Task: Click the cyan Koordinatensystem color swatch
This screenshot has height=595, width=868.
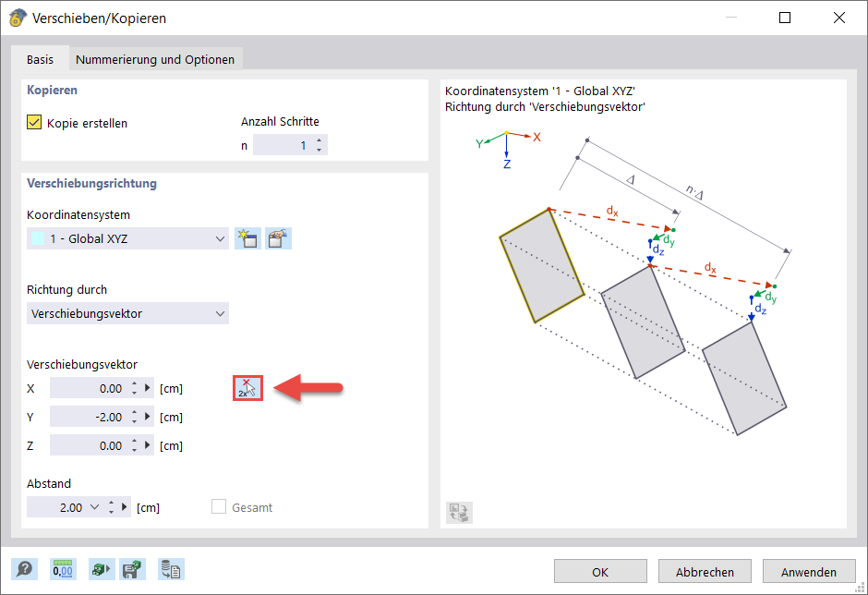Action: coord(38,238)
